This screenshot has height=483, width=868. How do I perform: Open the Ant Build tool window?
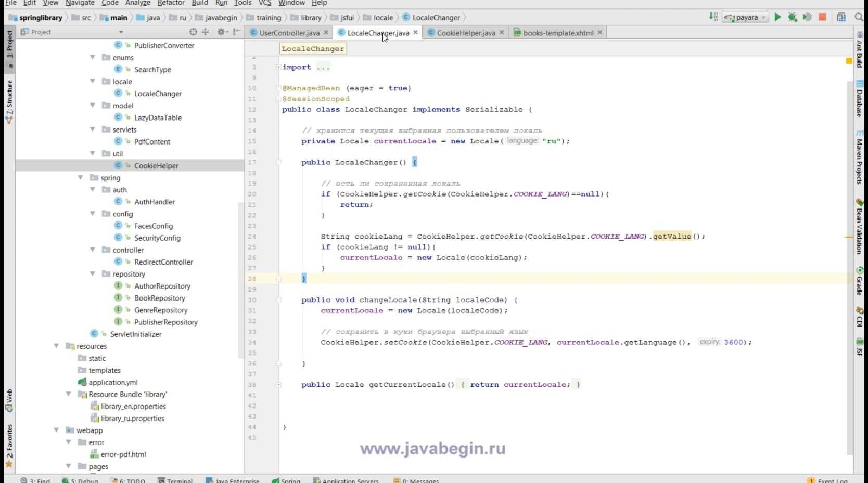point(860,50)
